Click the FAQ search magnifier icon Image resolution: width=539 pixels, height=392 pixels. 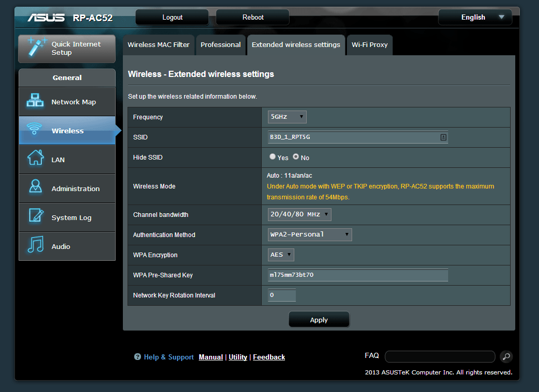(x=506, y=356)
